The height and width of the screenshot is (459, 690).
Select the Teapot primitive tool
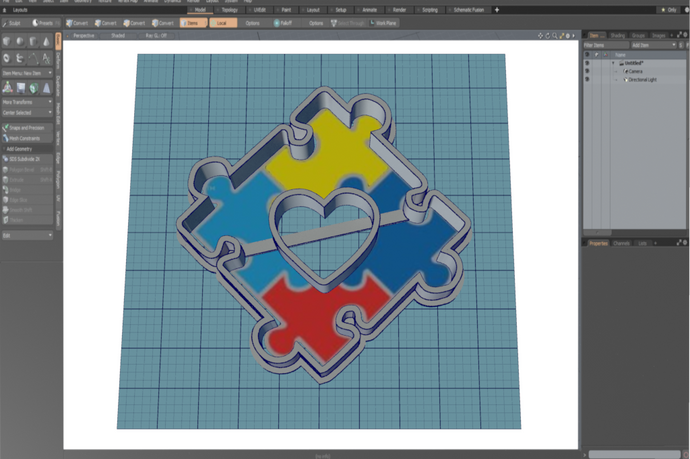20,58
